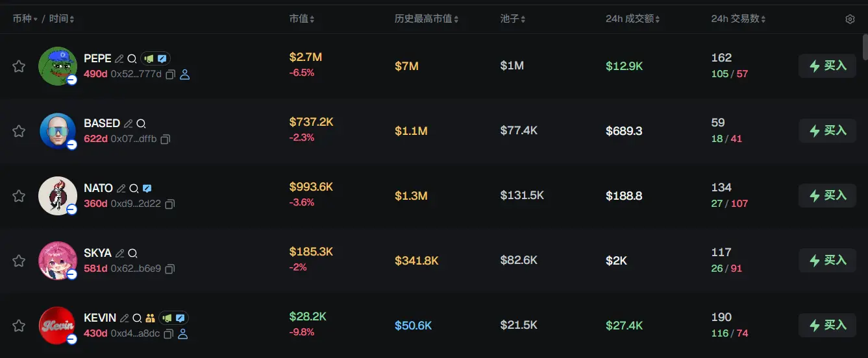Click the blue person icon under PEPE
The width and height of the screenshot is (868, 358).
point(184,75)
